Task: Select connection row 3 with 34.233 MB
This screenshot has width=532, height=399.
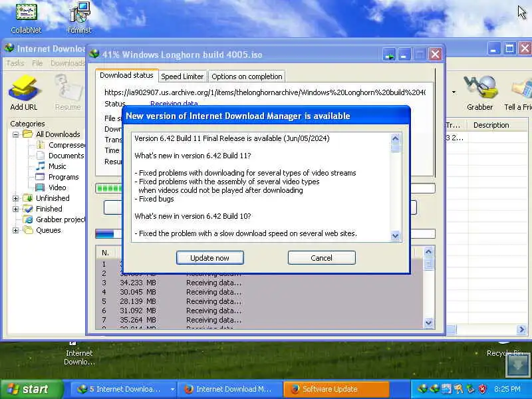Action: pyautogui.click(x=259, y=283)
